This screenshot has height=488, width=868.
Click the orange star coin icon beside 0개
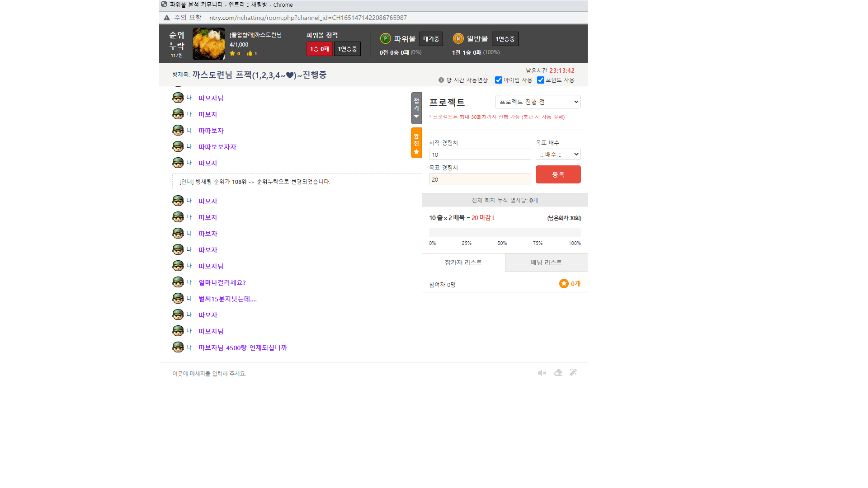tap(564, 283)
